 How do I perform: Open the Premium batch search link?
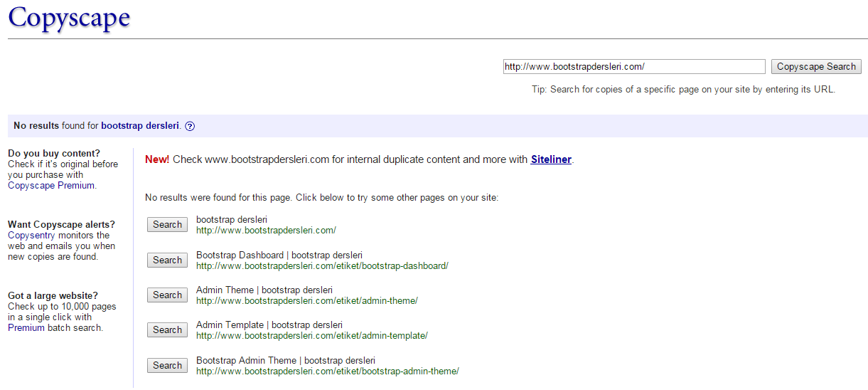point(55,327)
